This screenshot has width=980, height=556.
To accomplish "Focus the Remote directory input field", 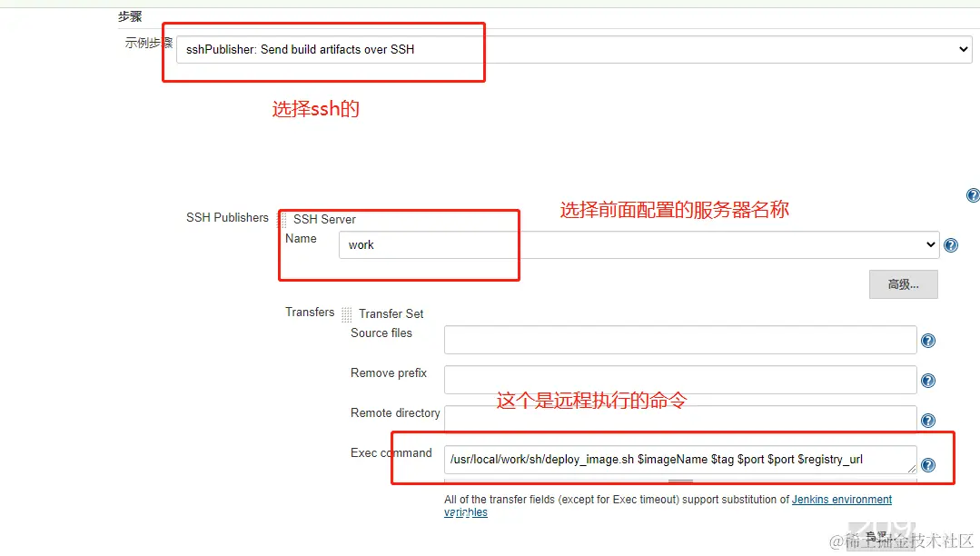I will pyautogui.click(x=680, y=419).
